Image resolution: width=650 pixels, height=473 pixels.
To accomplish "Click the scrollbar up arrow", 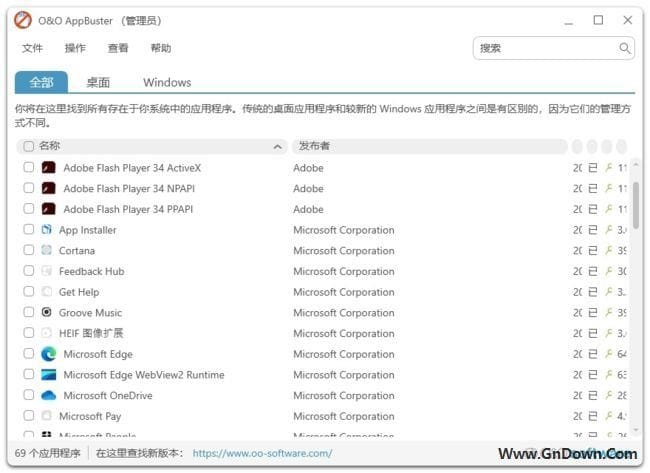I will (635, 165).
